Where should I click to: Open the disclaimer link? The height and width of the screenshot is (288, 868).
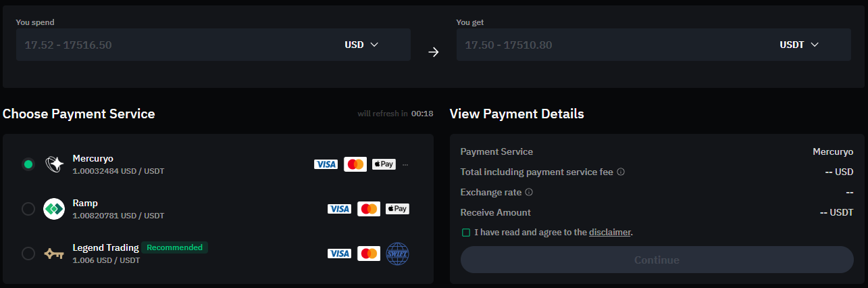click(609, 233)
